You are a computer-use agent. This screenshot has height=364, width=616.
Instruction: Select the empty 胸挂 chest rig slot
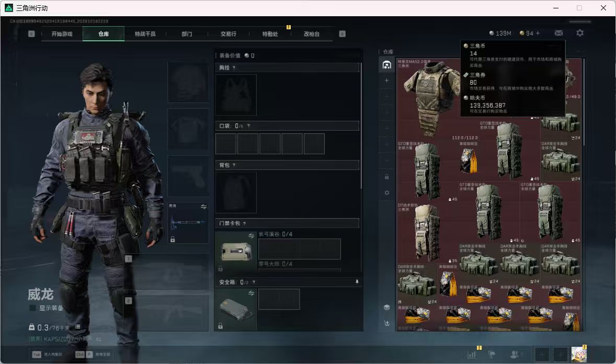(236, 95)
